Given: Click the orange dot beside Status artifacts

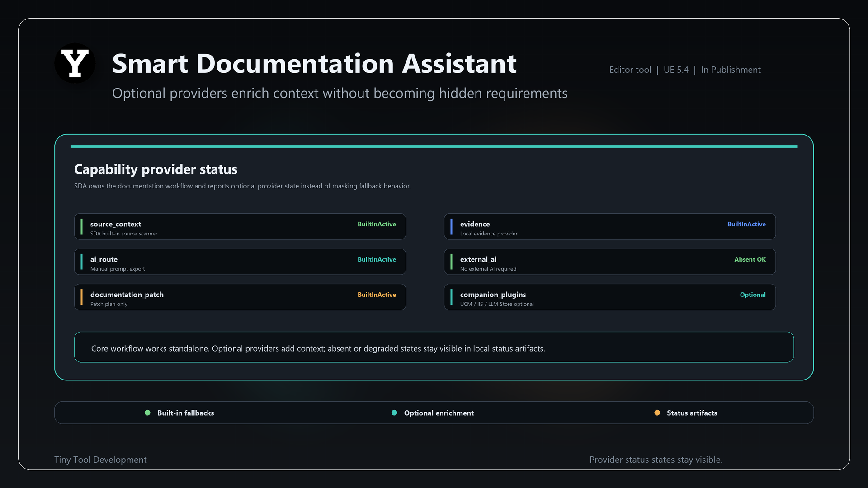Looking at the screenshot, I should tap(657, 413).
